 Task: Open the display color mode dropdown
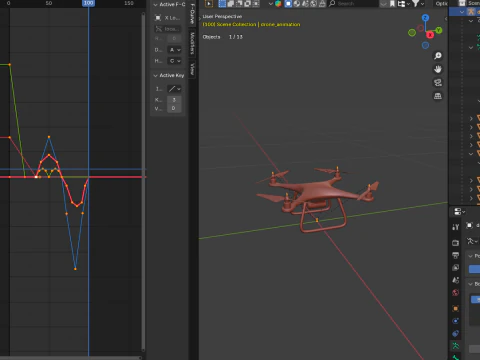click(x=175, y=50)
